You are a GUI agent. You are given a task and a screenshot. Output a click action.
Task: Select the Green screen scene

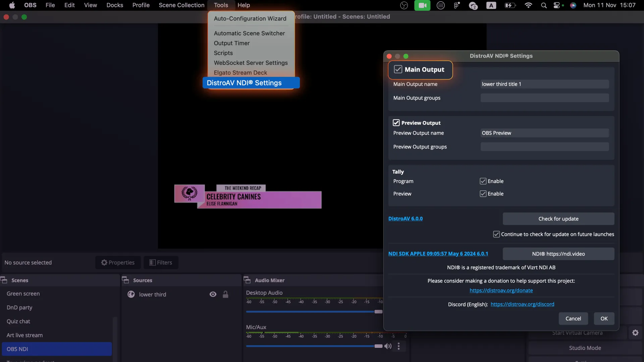pos(57,294)
